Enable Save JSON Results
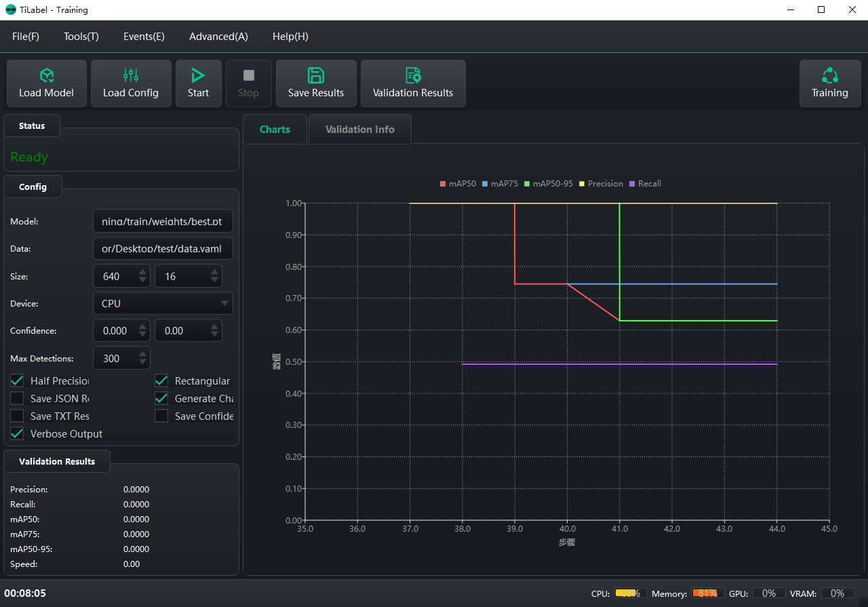 pyautogui.click(x=16, y=398)
